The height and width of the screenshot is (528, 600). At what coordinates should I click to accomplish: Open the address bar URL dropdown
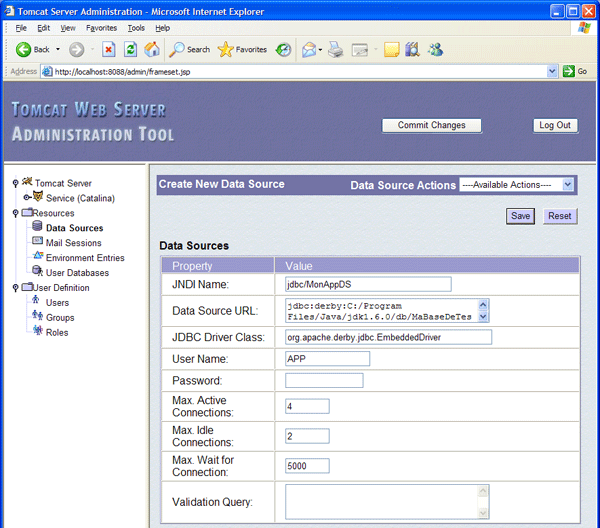tap(552, 72)
